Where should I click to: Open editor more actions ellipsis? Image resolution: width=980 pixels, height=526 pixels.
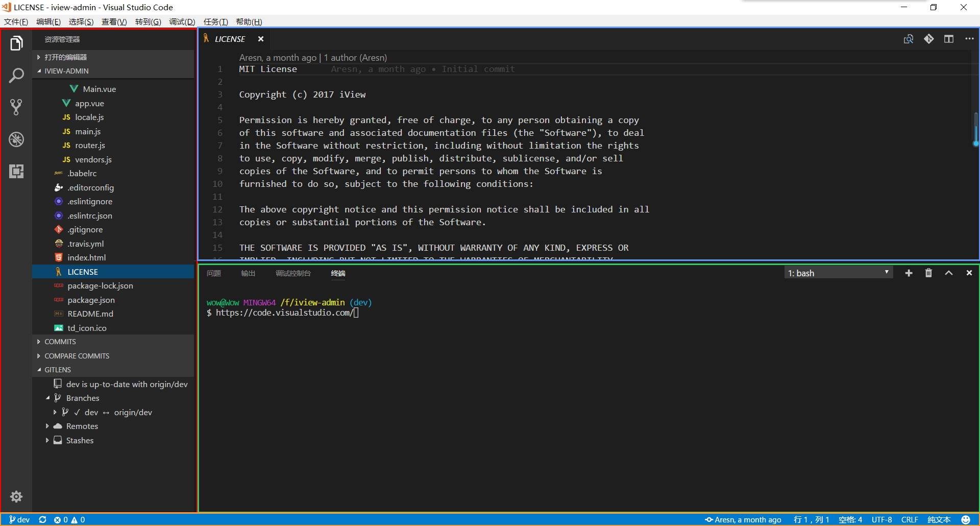969,39
